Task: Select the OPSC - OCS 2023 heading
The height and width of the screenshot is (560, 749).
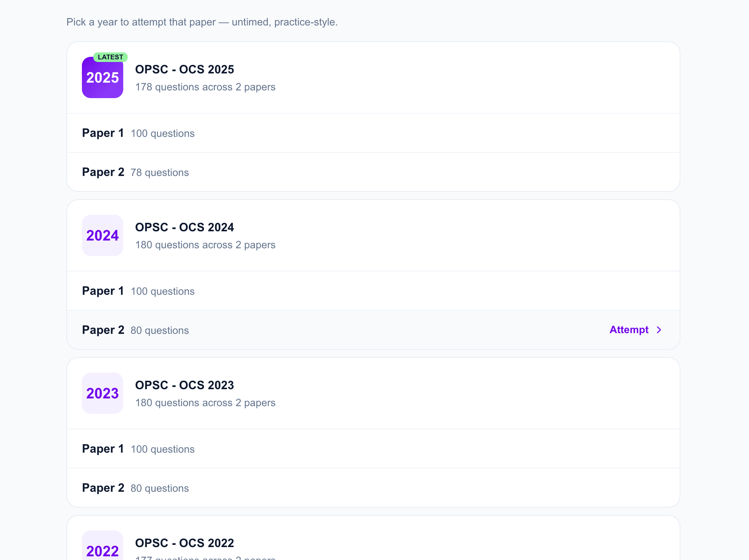Action: pos(184,385)
